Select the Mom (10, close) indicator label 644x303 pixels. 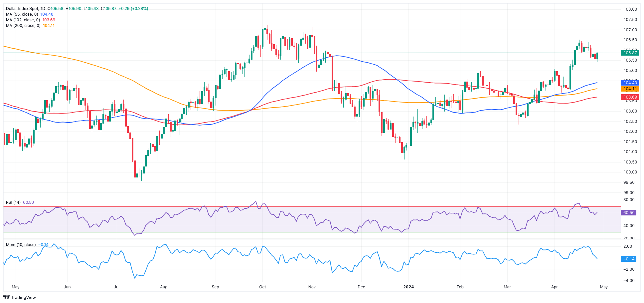[x=21, y=245]
